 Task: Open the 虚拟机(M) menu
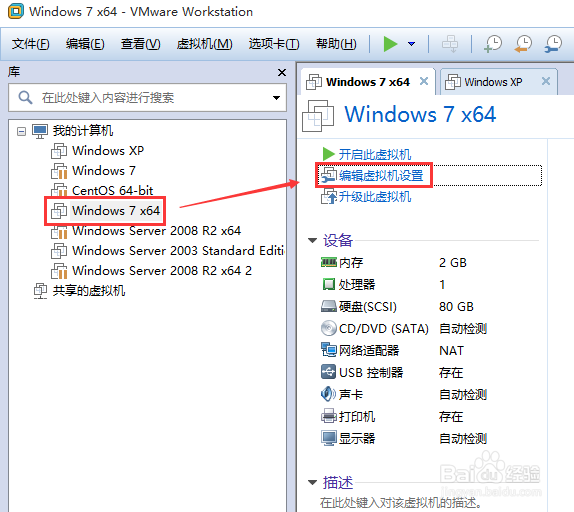pos(204,44)
